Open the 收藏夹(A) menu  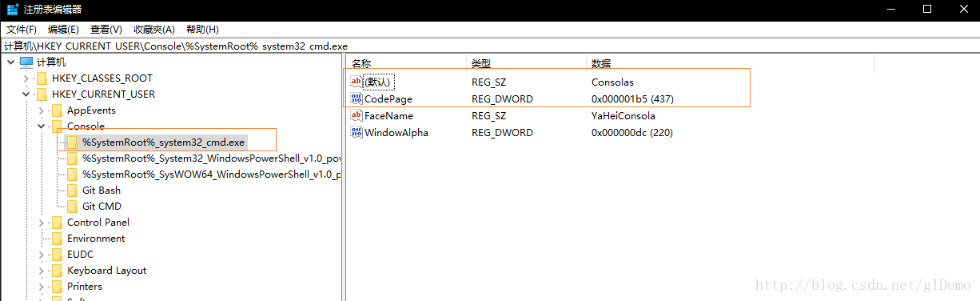click(153, 30)
